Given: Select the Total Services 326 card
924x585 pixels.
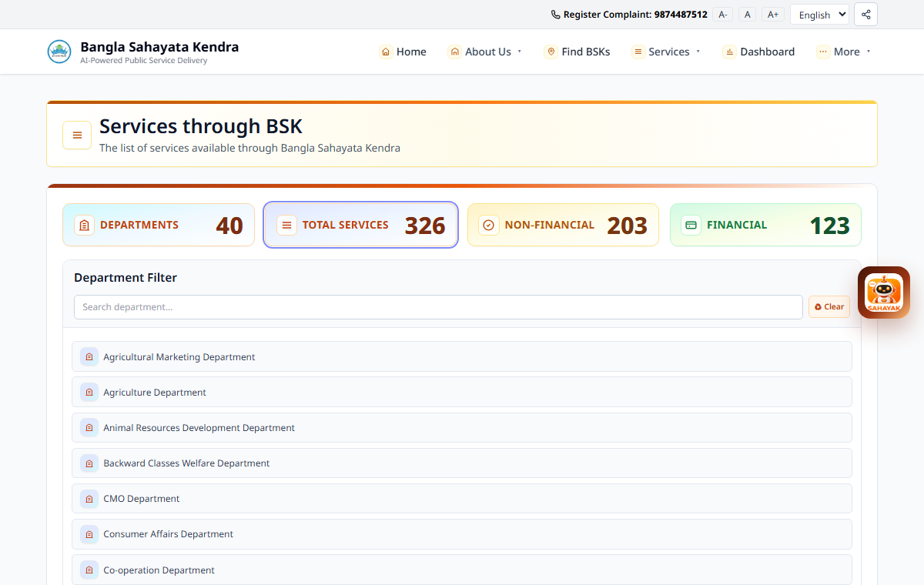Looking at the screenshot, I should pyautogui.click(x=360, y=225).
